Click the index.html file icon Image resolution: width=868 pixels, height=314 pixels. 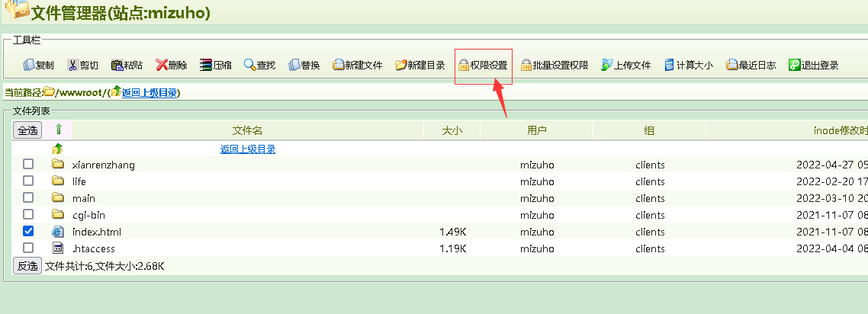click(57, 231)
